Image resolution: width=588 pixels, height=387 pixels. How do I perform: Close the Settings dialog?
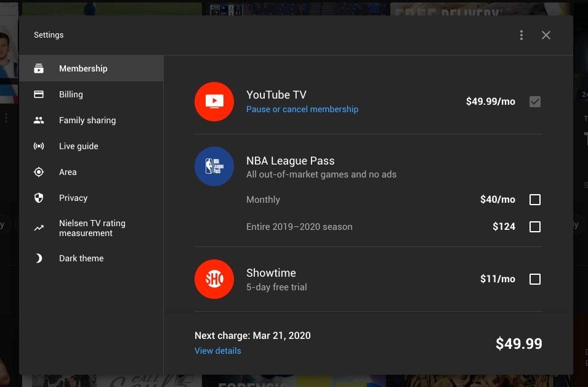coord(546,35)
